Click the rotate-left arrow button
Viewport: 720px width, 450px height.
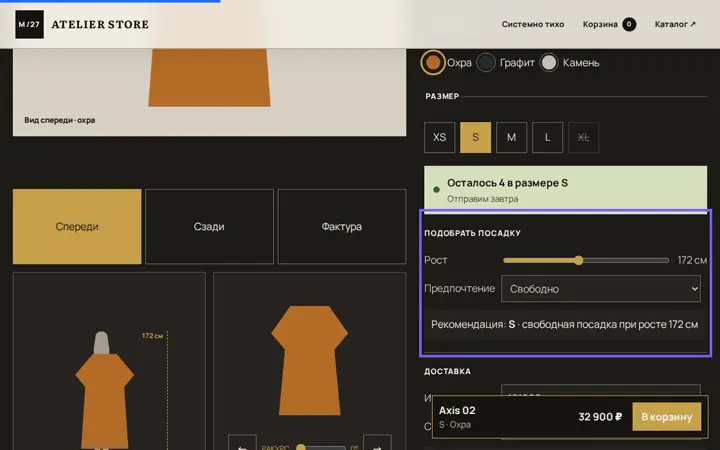[242, 444]
